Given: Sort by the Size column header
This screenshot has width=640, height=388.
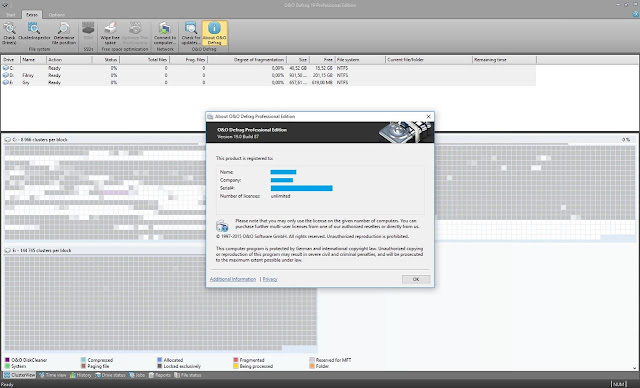Looking at the screenshot, I should [298, 60].
